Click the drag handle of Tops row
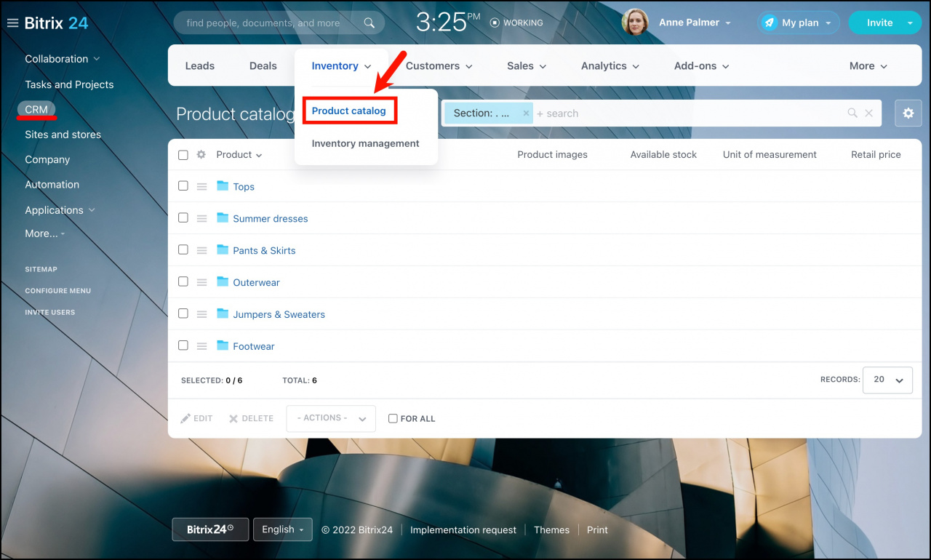The height and width of the screenshot is (560, 931). (x=202, y=187)
